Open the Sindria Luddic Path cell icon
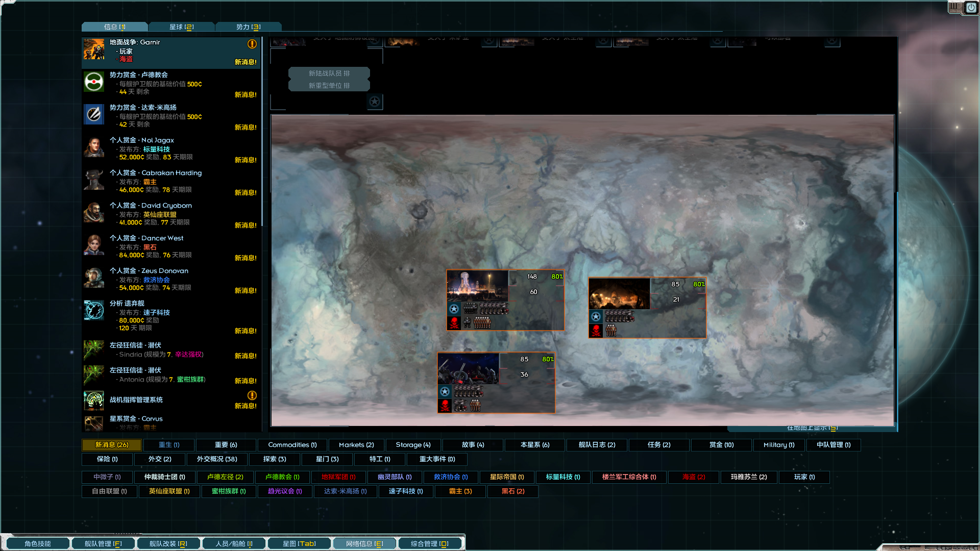Screen dimensions: 980x551 (x=94, y=350)
